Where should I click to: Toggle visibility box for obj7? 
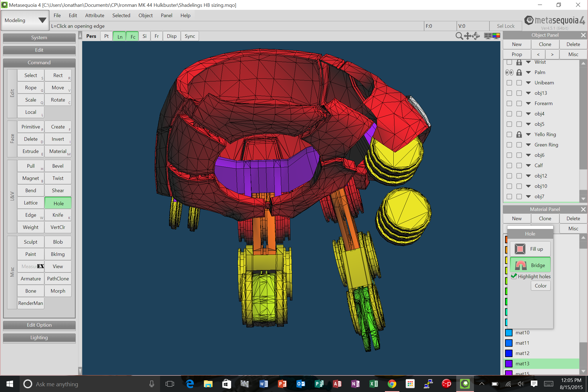point(509,197)
